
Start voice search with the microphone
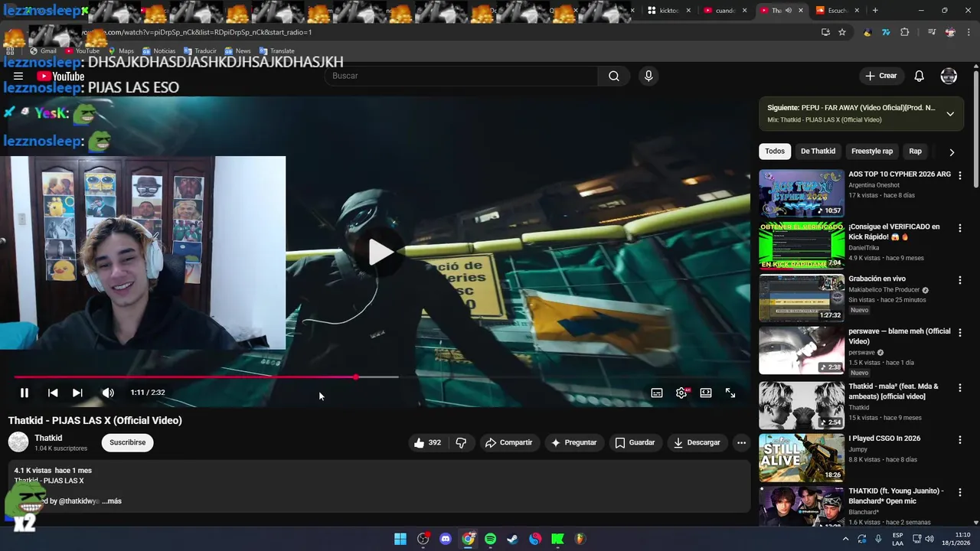pyautogui.click(x=648, y=76)
